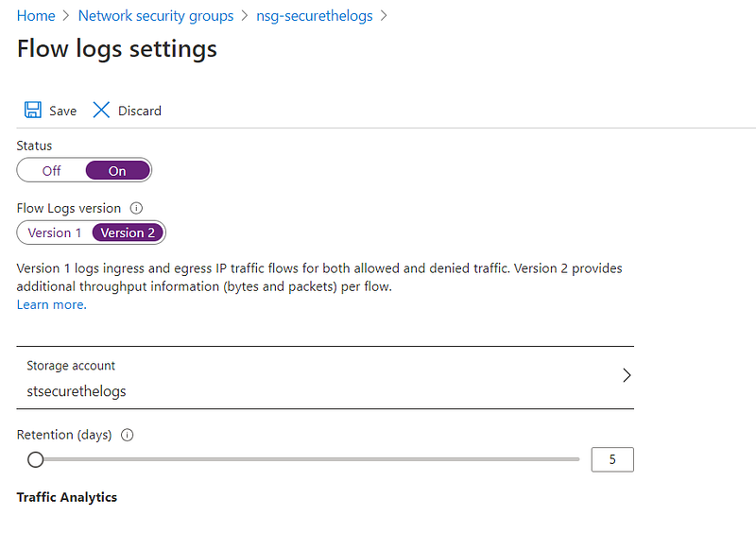This screenshot has height=533, width=756.
Task: Click the Retention (days) info icon
Action: [128, 435]
